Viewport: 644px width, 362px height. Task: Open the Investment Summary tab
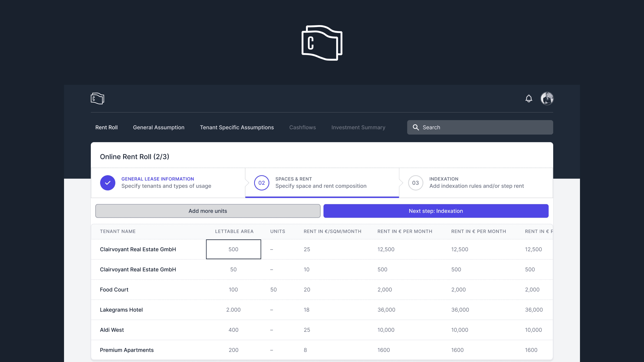(x=358, y=127)
